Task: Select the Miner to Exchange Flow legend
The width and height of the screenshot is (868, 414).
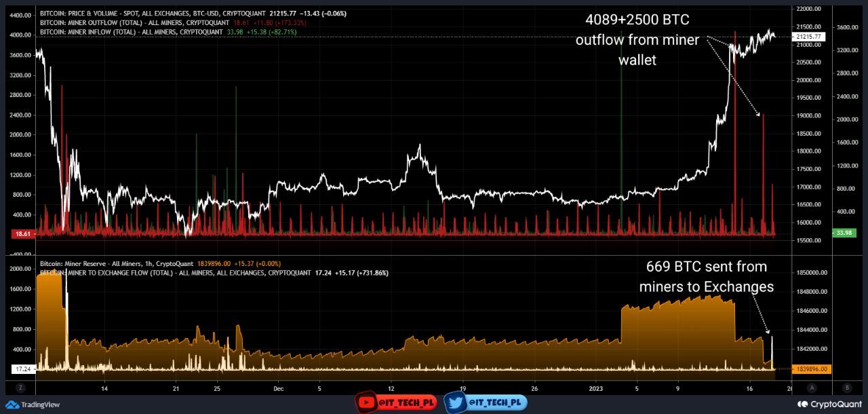Action: click(149, 272)
